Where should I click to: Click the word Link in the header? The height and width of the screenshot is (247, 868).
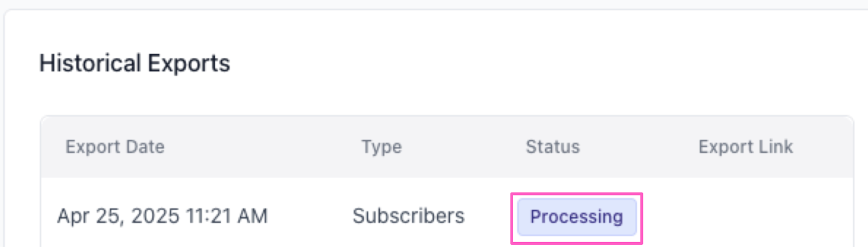(x=776, y=147)
